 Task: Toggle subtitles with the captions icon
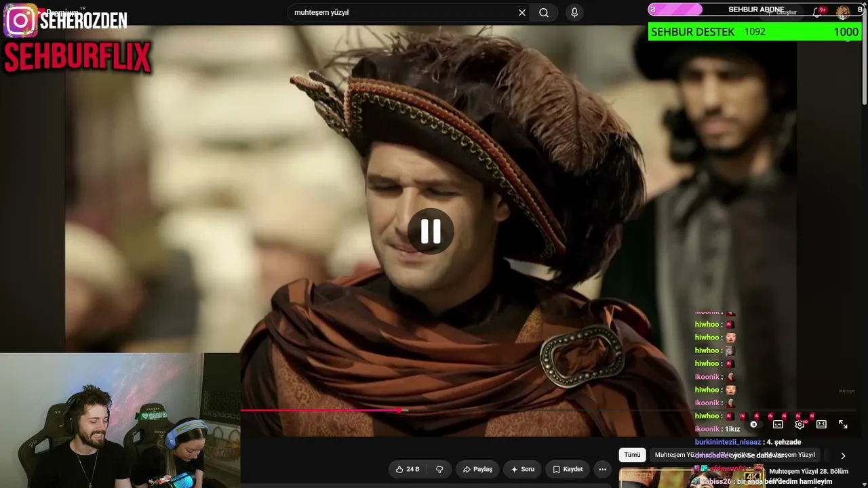coord(778,424)
